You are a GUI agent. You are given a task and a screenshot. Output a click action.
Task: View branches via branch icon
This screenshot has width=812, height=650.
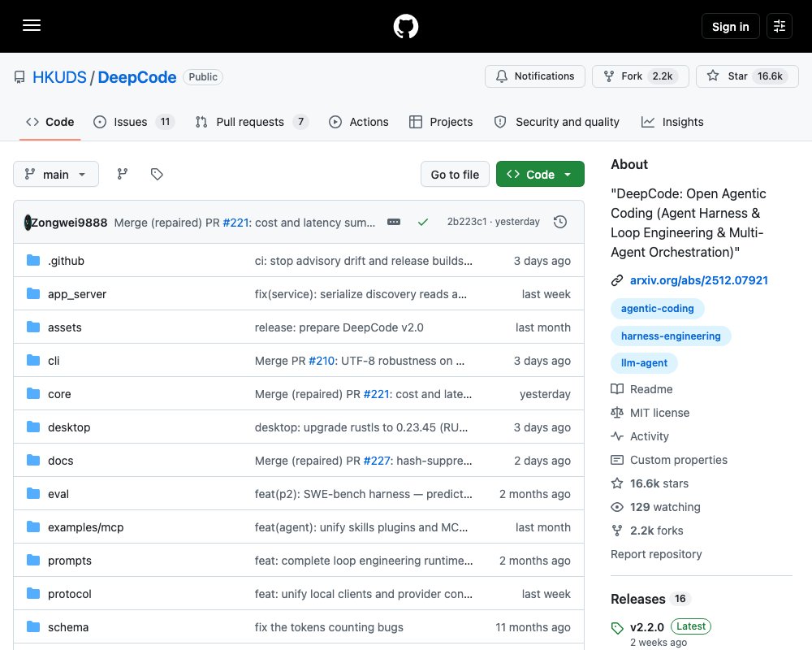click(123, 174)
